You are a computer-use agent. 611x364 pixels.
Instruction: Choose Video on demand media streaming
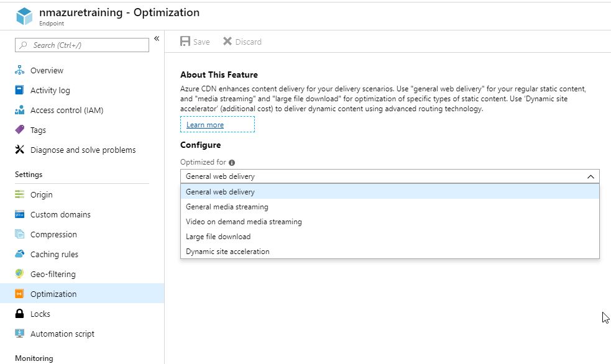pos(244,222)
